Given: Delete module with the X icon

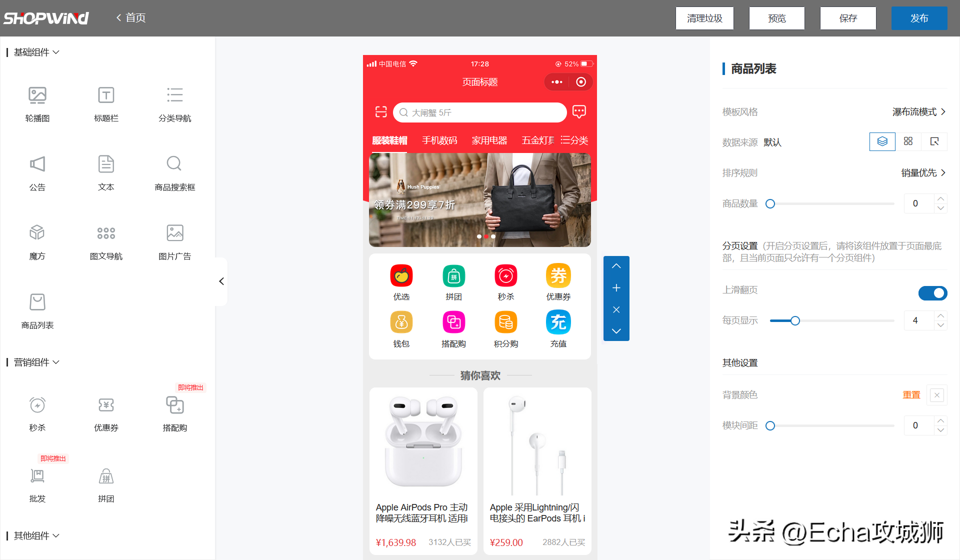Looking at the screenshot, I should click(616, 309).
